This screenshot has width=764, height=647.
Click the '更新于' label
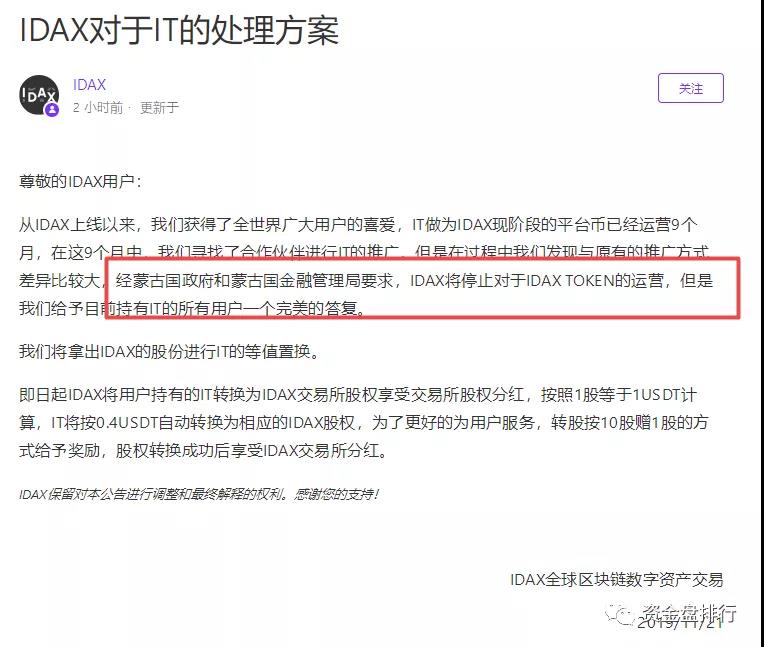pyautogui.click(x=159, y=108)
